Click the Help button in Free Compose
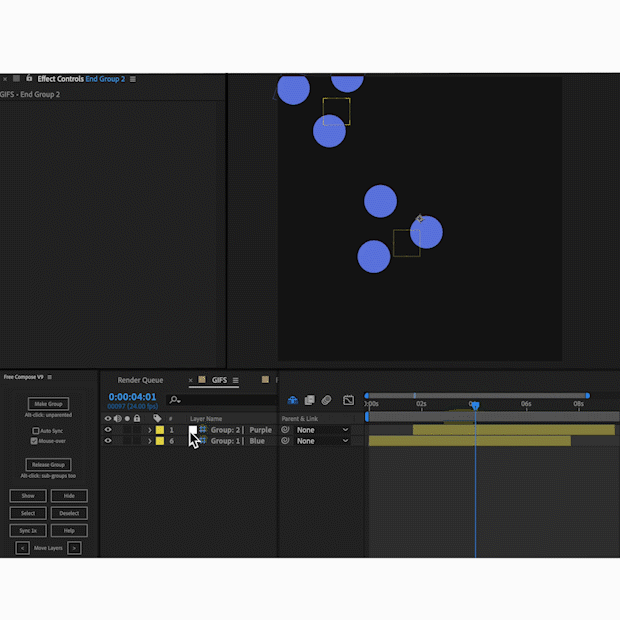Image resolution: width=620 pixels, height=620 pixels. (69, 531)
